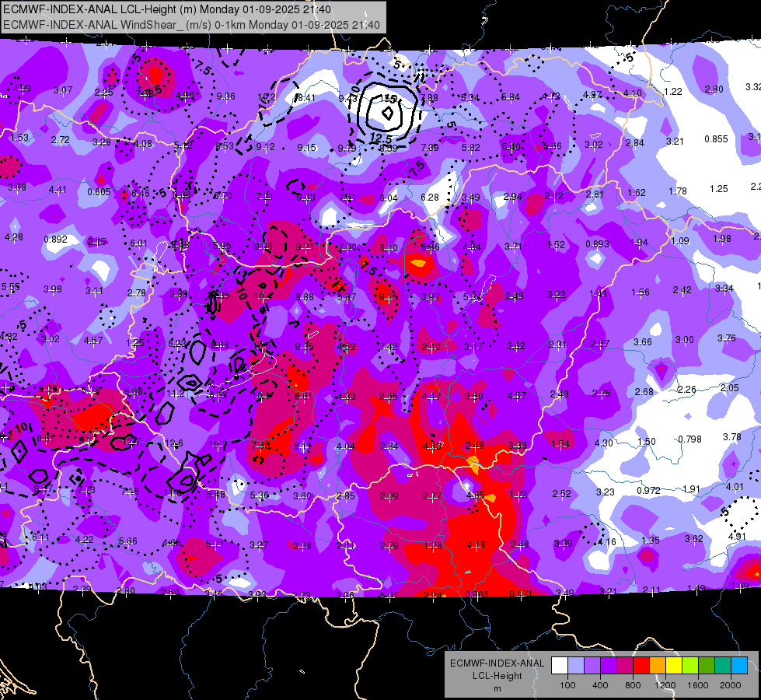Image resolution: width=761 pixels, height=700 pixels.
Task: Click the map value 10.4
Action: 262,296
